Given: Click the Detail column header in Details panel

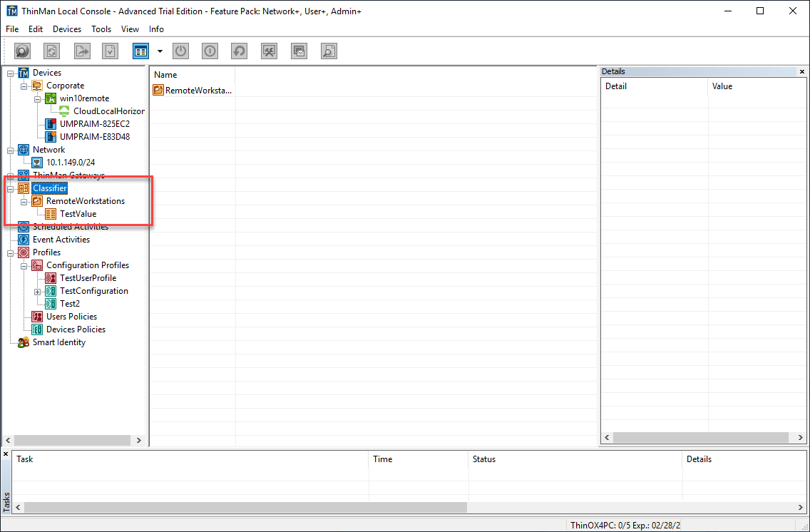Looking at the screenshot, I should click(x=655, y=86).
